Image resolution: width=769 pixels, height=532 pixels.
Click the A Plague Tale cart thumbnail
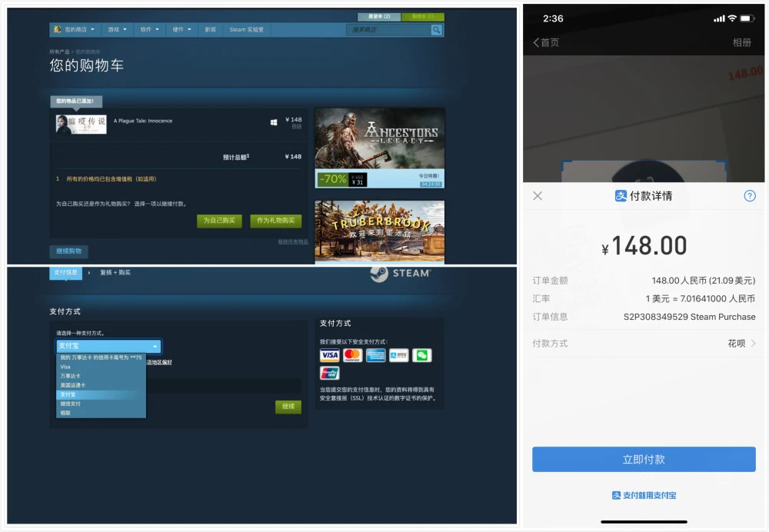[x=81, y=124]
